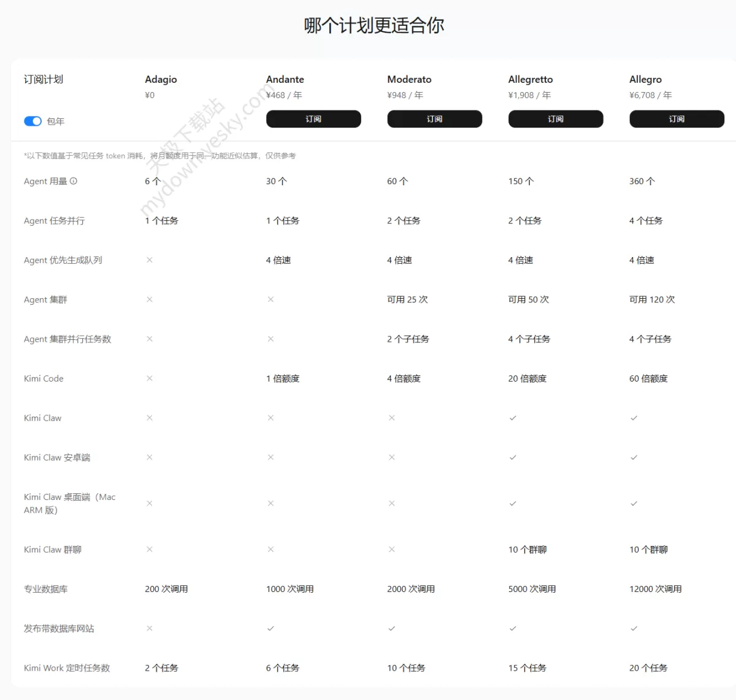Click the ¥468 / 年 price

pos(284,95)
